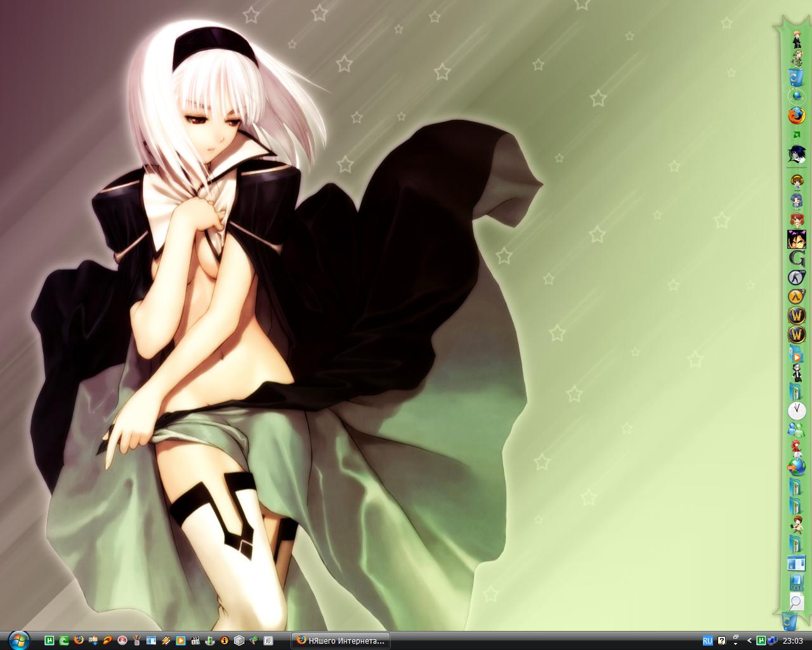This screenshot has width=812, height=650.
Task: Click the magnifying glass search dock icon
Action: coord(797,601)
